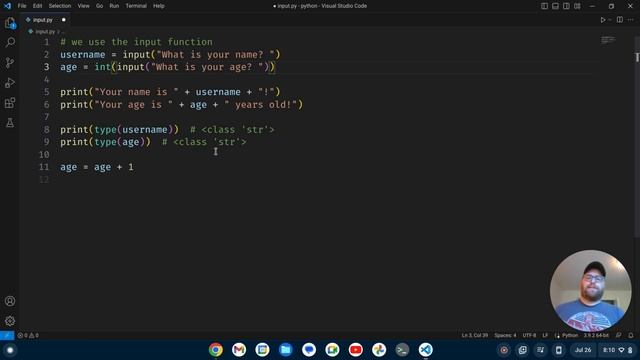Open the Accounts menu icon
Viewport: 640px width, 360px height.
coord(10,301)
